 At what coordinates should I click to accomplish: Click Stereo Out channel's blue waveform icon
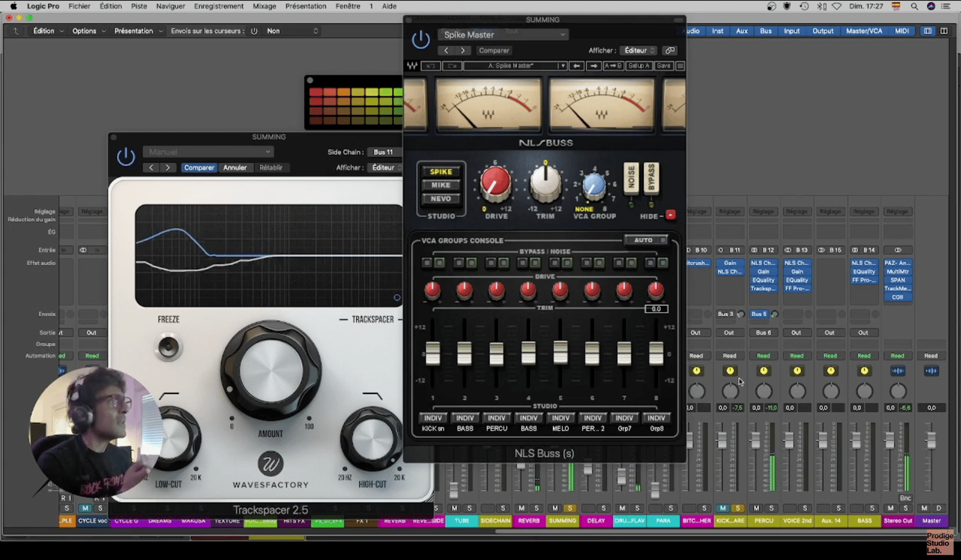(898, 370)
